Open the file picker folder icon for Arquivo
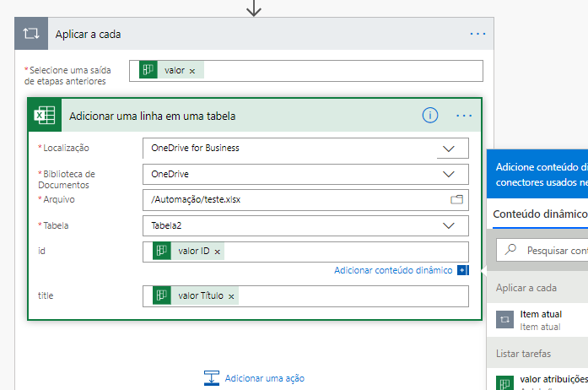The image size is (588, 390). 456,199
